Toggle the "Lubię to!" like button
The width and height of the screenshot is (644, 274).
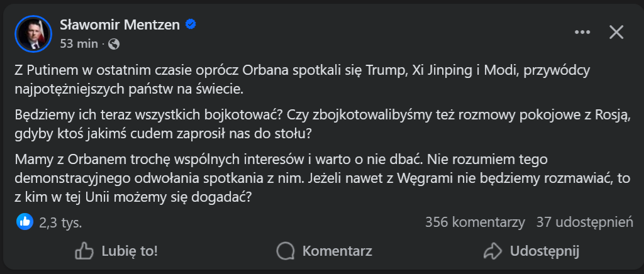[x=116, y=251]
